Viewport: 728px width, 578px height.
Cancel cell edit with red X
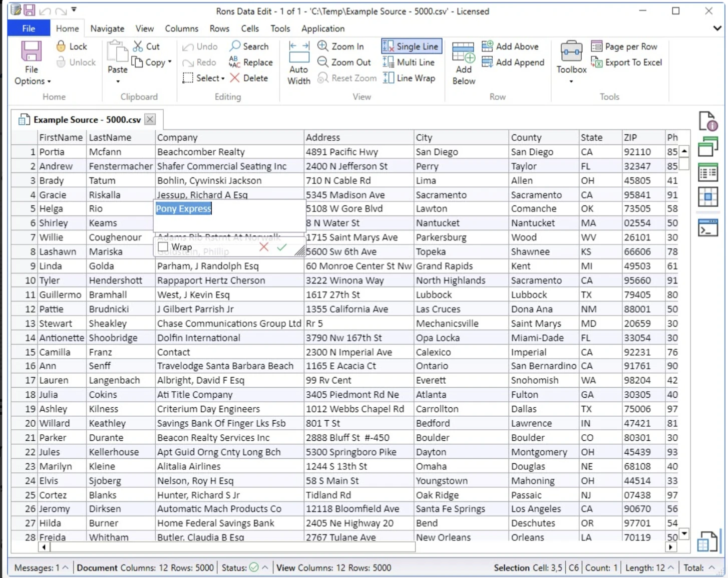pyautogui.click(x=264, y=247)
